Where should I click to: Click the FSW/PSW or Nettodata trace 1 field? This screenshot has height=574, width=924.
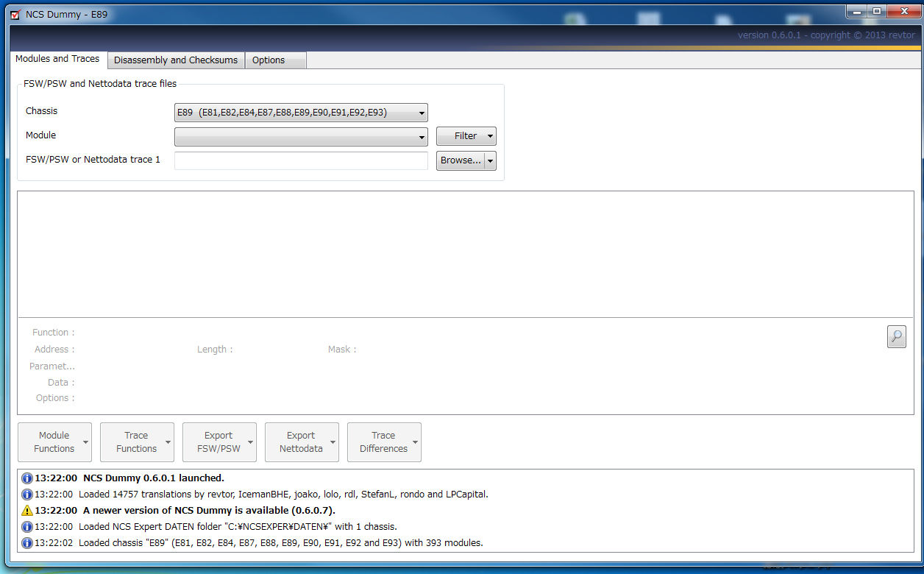click(301, 160)
